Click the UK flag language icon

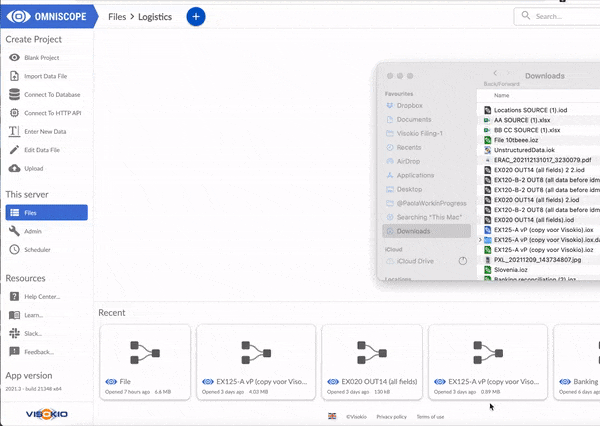coord(332,416)
